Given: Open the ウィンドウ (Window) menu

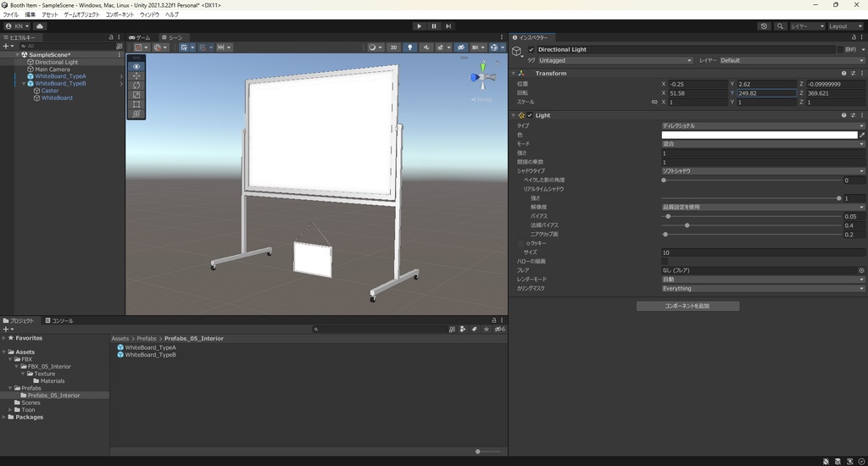Looking at the screenshot, I should 149,14.
